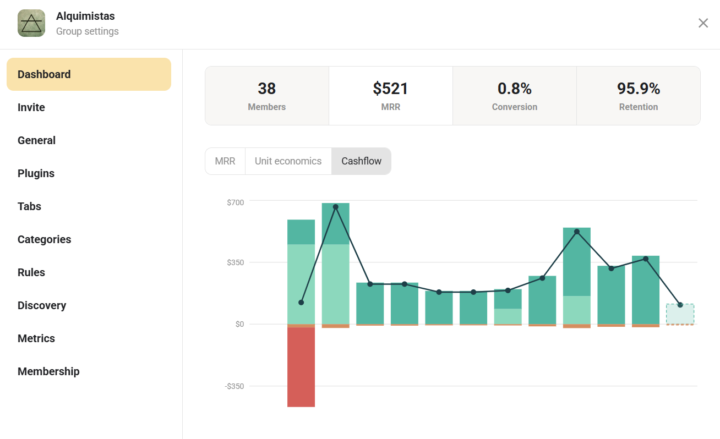720x439 pixels.
Task: Open the Rules section
Action: 32,272
